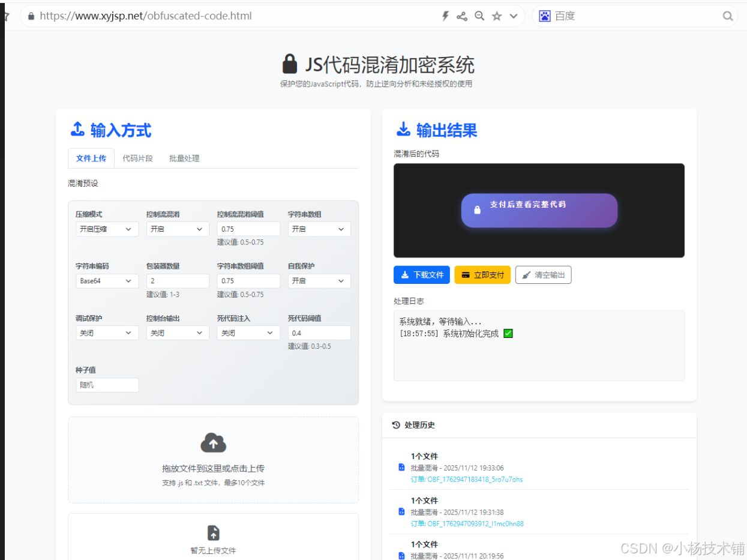Click the 种子值 input field showing 随机
747x560 pixels.
point(107,385)
